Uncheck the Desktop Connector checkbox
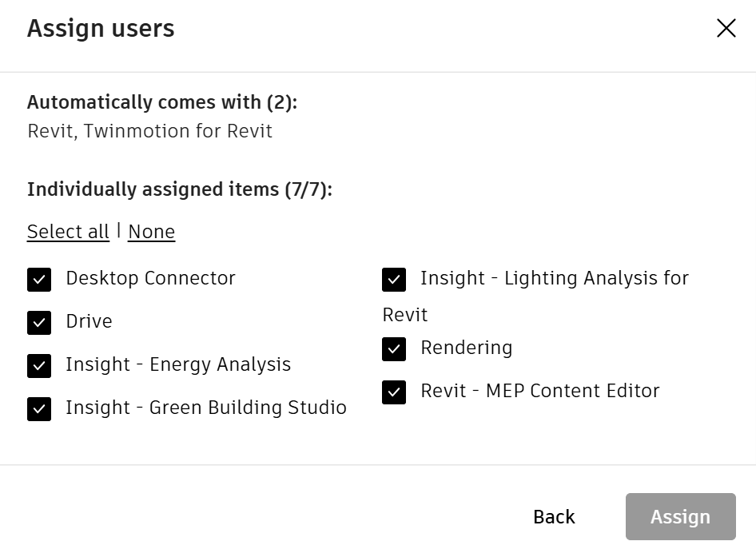The image size is (756, 557). tap(39, 280)
